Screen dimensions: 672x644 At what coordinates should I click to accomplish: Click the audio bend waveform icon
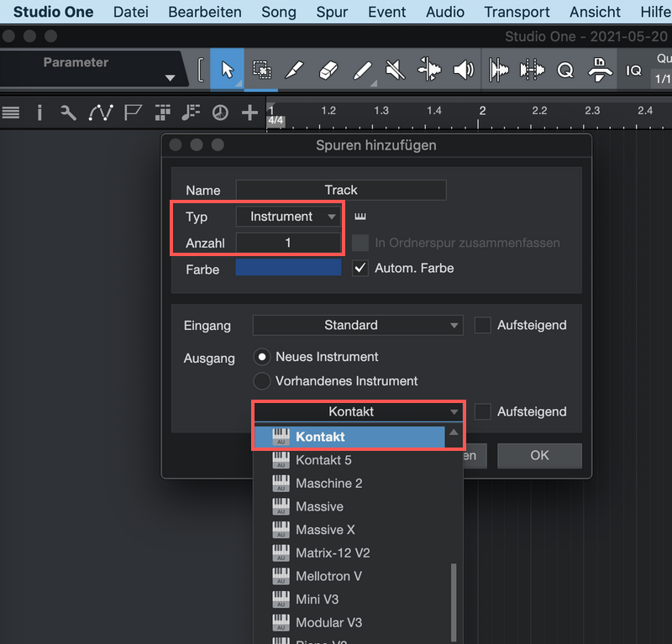(498, 70)
